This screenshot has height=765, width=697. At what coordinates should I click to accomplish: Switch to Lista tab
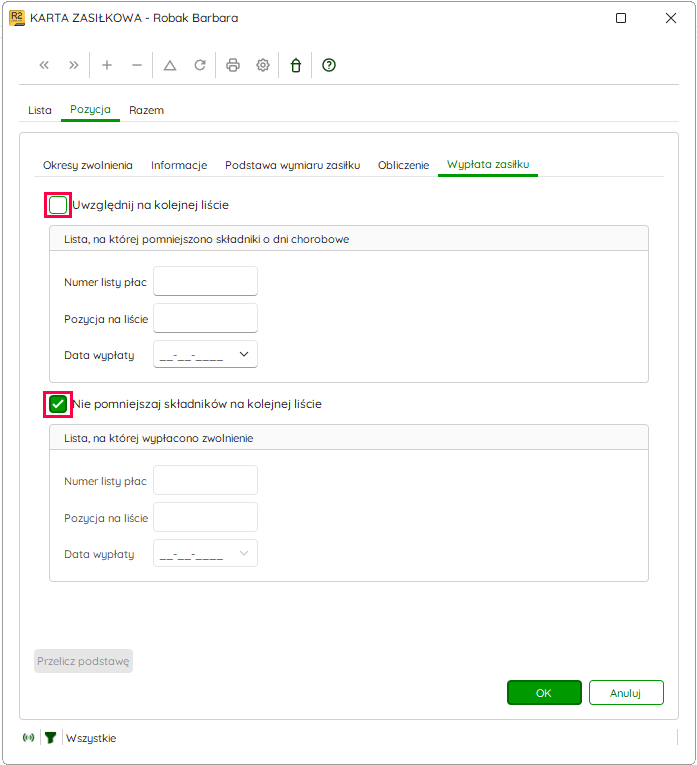pyautogui.click(x=40, y=110)
